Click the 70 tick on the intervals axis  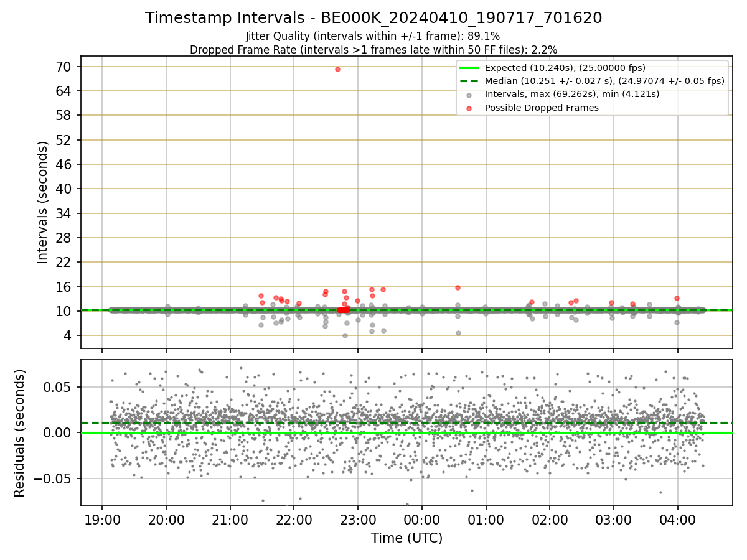(x=65, y=67)
